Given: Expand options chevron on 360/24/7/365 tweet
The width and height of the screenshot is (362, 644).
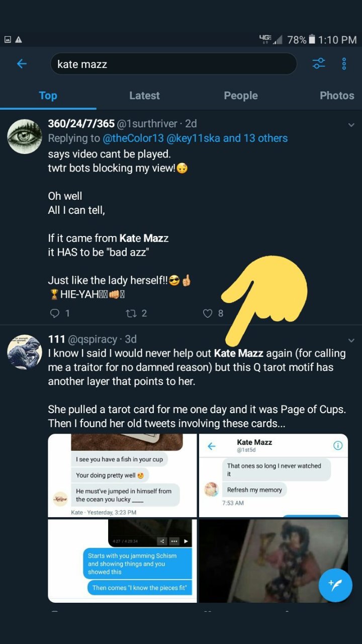Looking at the screenshot, I should [x=351, y=125].
